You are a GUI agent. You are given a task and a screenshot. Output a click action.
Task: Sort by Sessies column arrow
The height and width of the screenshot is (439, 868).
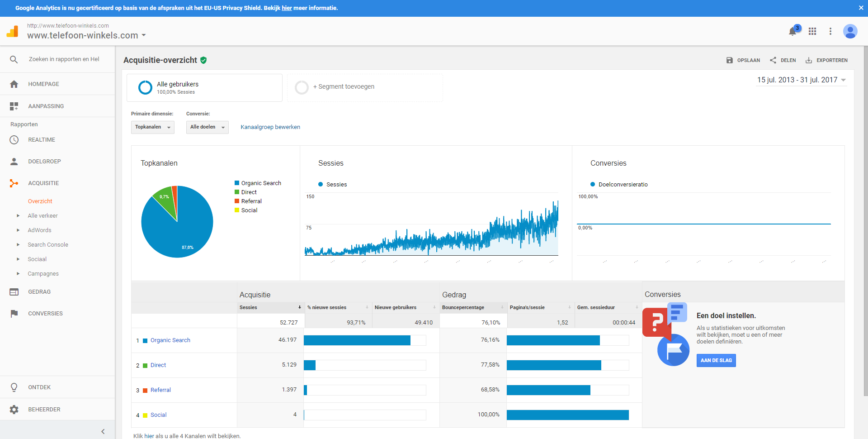300,307
